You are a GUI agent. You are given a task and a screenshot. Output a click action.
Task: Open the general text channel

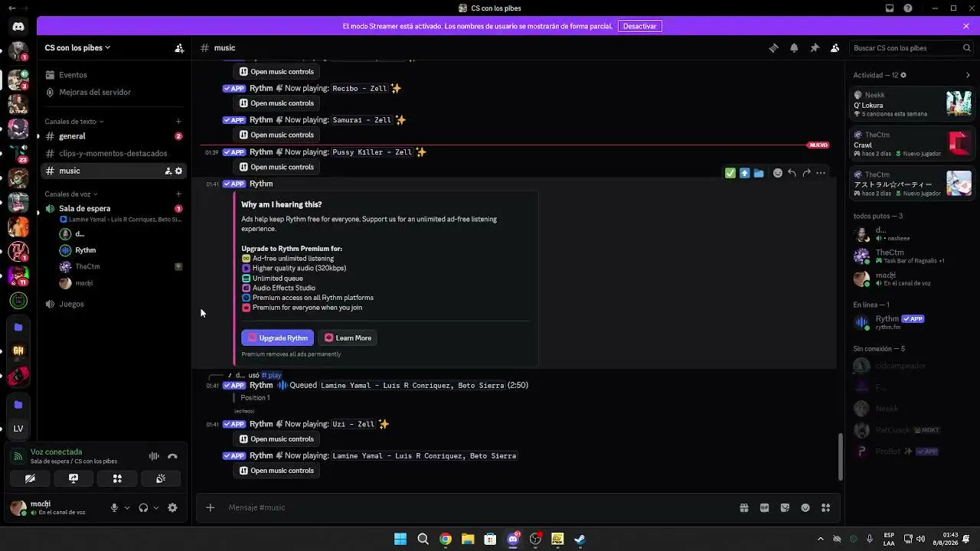click(x=113, y=136)
